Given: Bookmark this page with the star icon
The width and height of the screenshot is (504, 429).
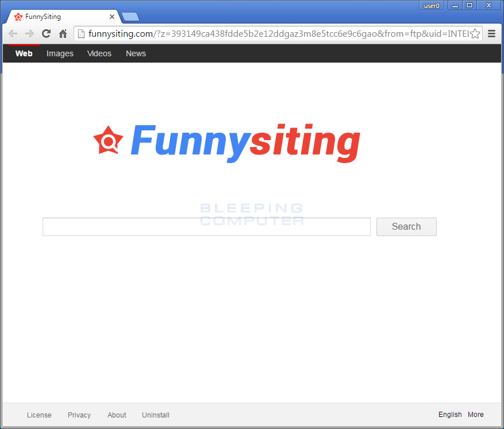Looking at the screenshot, I should point(475,34).
